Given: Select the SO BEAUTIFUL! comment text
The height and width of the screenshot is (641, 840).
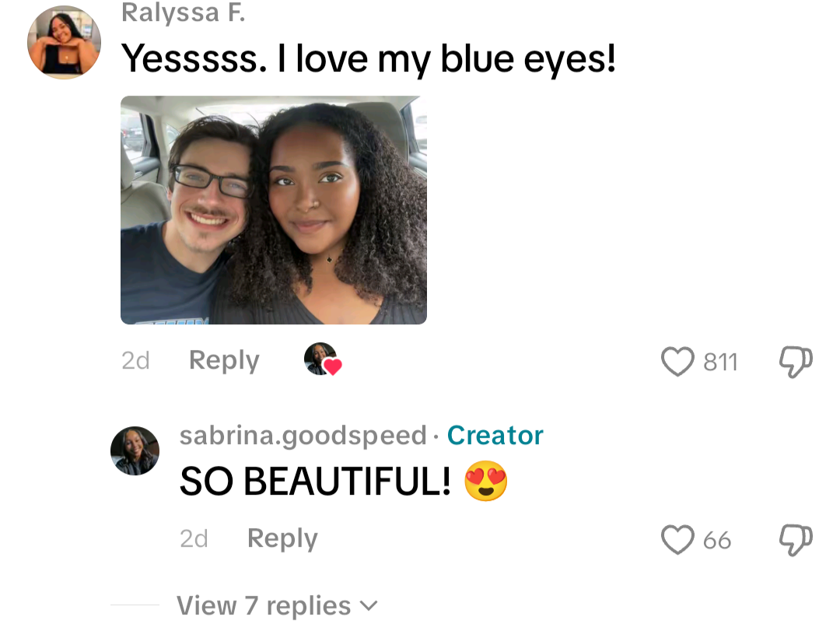Looking at the screenshot, I should [x=315, y=482].
